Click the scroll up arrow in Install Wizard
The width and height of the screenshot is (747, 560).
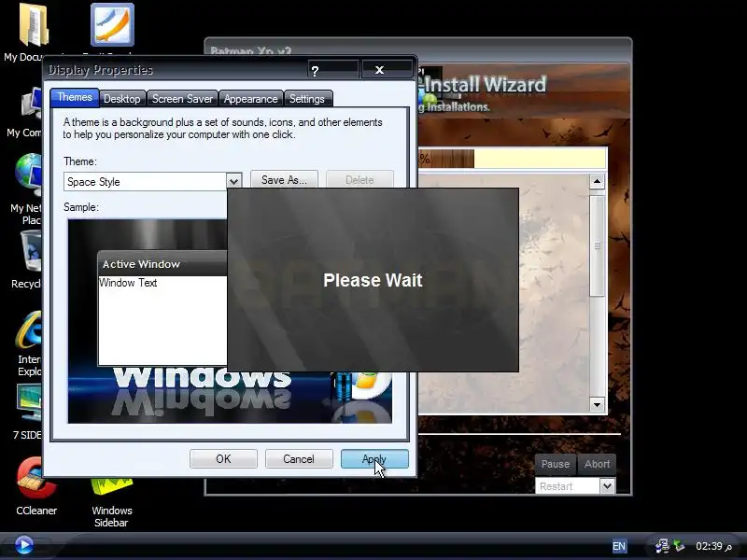click(597, 181)
